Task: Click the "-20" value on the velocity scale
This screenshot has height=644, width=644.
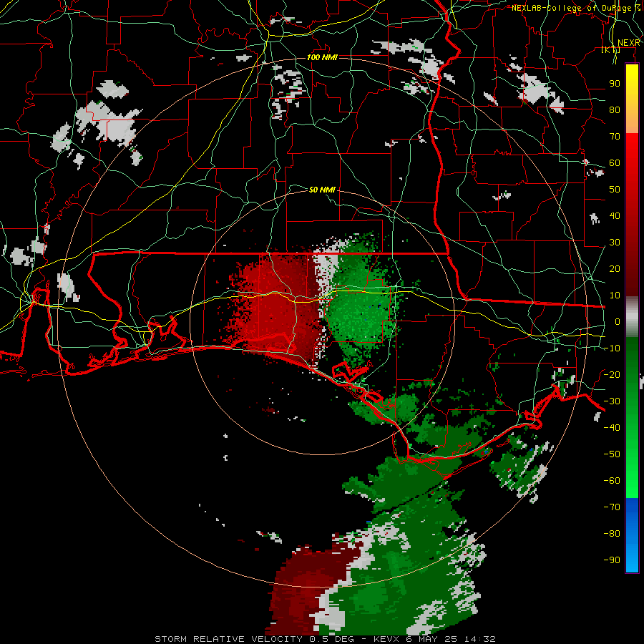Action: 612,374
